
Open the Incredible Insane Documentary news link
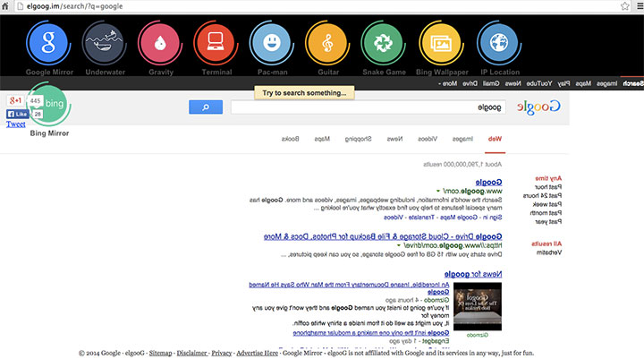coord(349,288)
